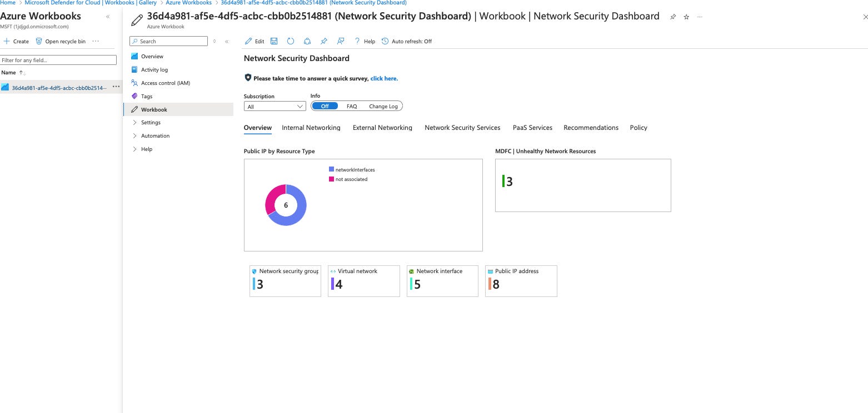Click the not associated legend color swatch

point(331,179)
